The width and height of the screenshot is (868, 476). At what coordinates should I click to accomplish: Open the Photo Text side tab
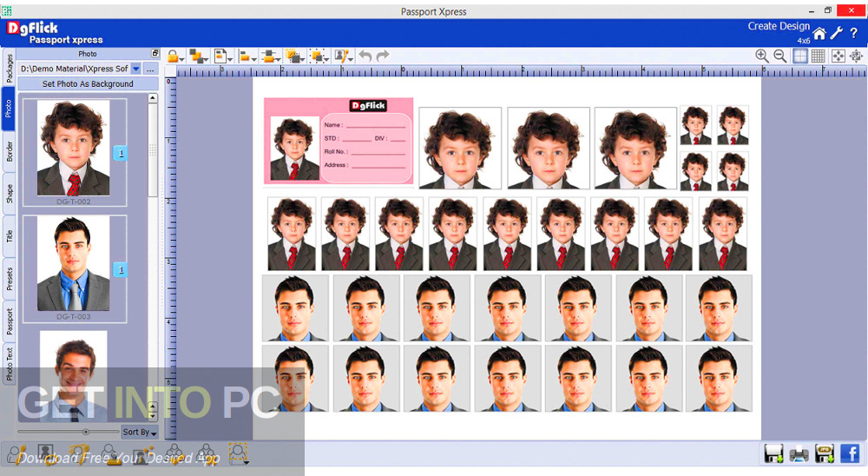click(9, 363)
